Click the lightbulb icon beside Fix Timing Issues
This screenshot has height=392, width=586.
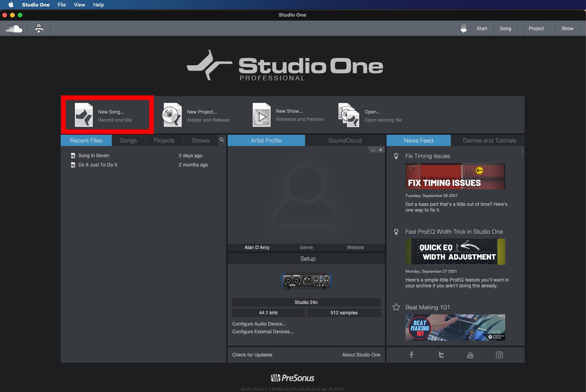[396, 156]
